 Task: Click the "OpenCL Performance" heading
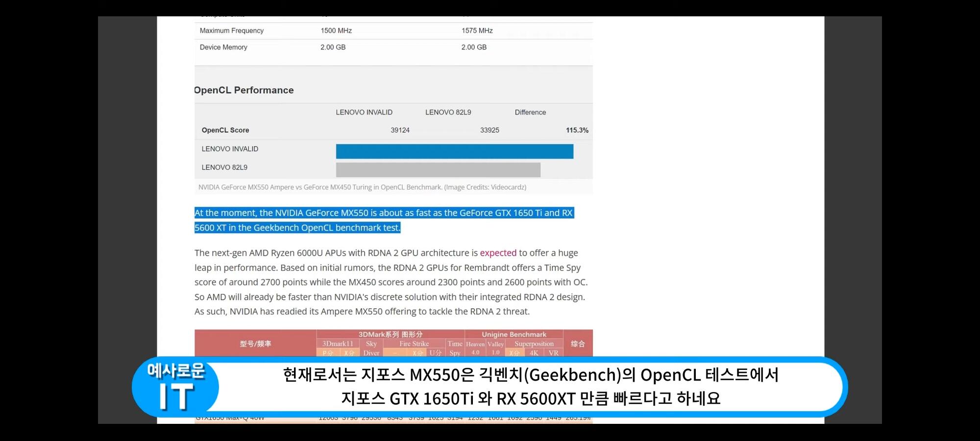[x=244, y=90]
